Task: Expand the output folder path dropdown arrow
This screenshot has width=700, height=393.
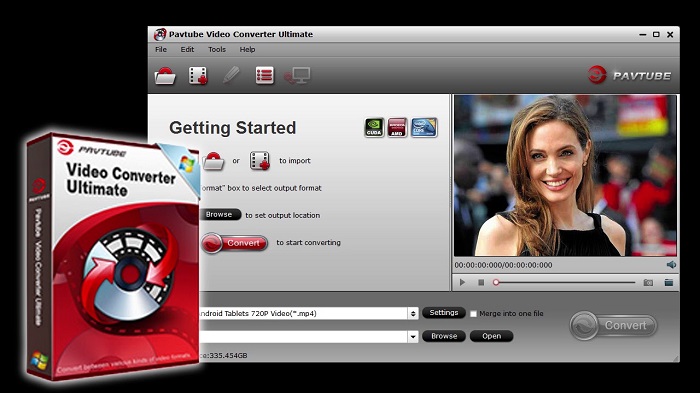Action: coord(413,337)
